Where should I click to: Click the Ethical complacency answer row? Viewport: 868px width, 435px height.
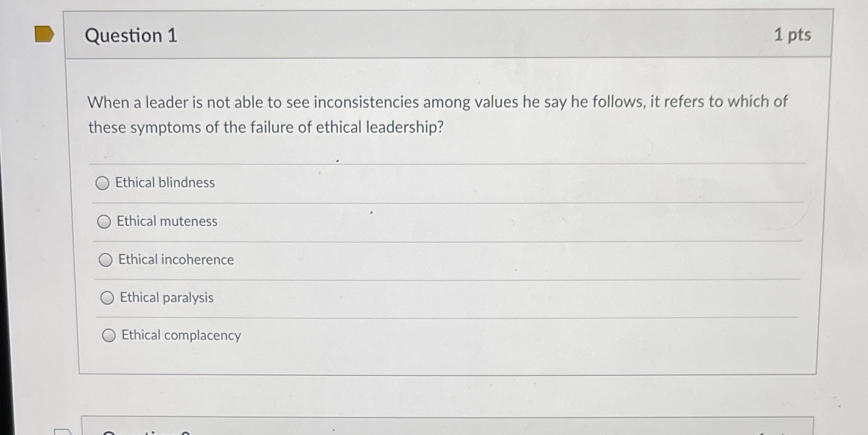tap(180, 335)
